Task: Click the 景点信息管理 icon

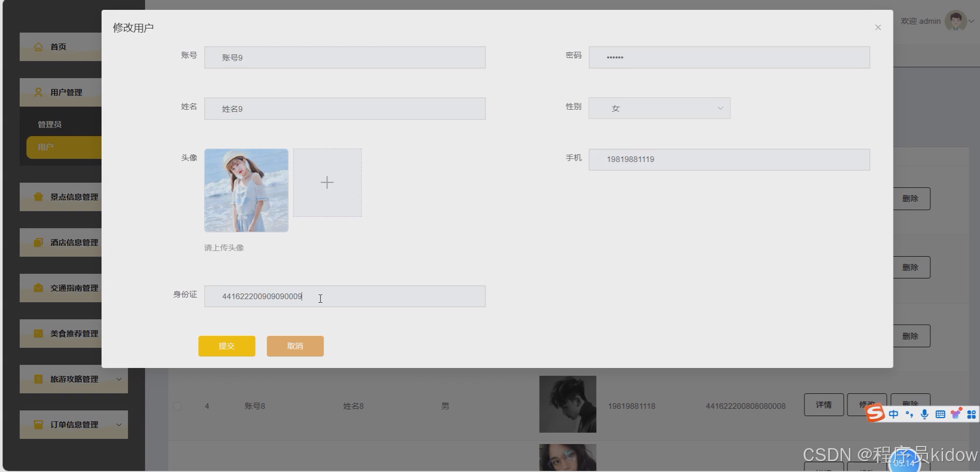Action: pos(38,197)
